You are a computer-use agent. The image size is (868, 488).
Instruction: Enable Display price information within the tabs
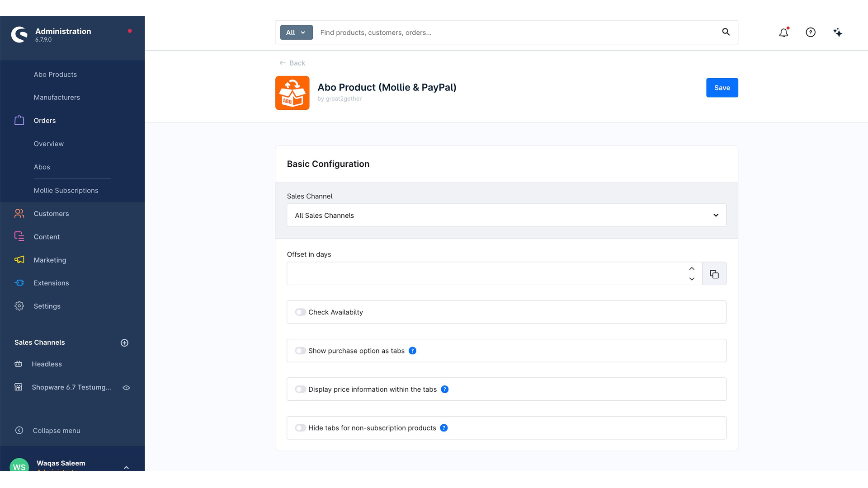(x=301, y=389)
